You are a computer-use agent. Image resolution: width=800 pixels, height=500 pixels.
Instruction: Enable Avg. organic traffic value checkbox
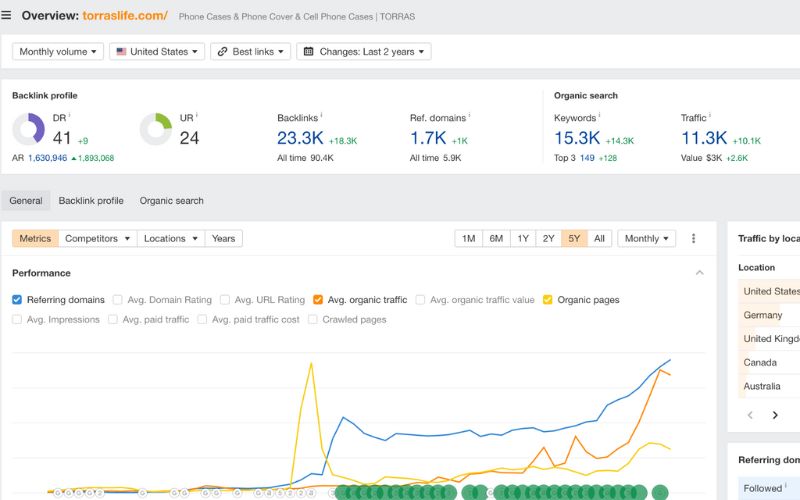tap(420, 299)
